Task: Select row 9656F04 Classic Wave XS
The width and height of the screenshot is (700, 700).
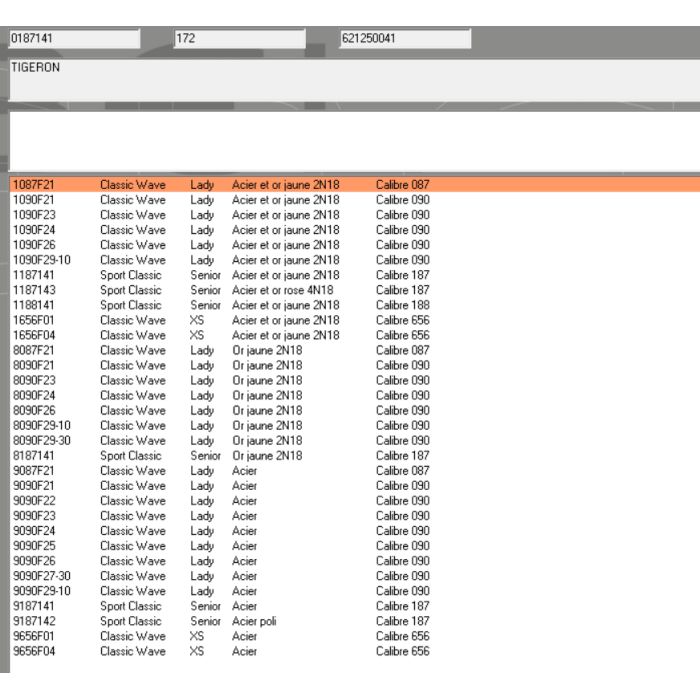Action: pos(354,651)
